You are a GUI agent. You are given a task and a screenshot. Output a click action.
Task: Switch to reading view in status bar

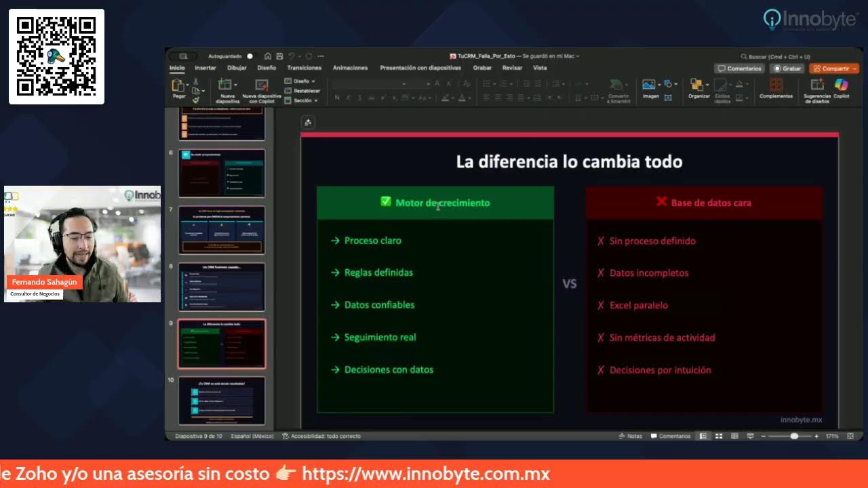click(734, 436)
